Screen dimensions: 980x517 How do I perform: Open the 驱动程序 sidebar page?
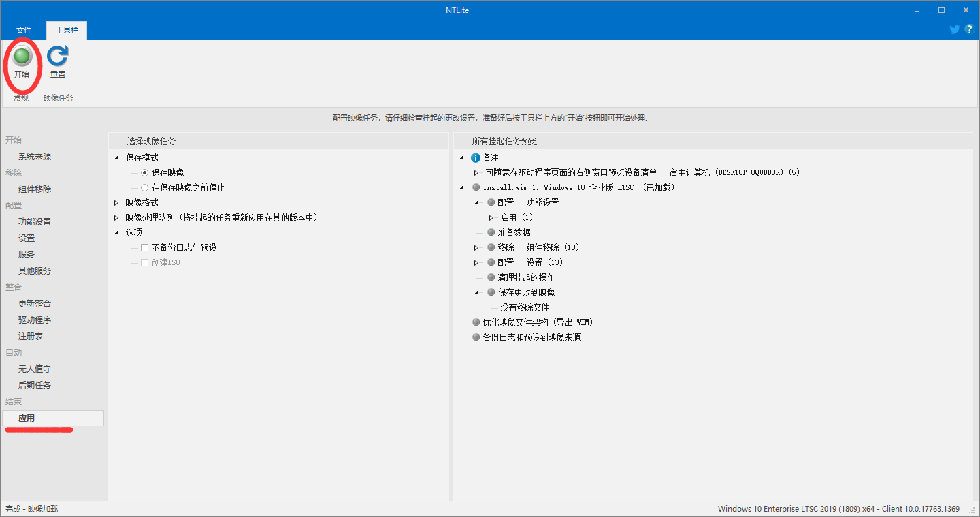coord(35,319)
